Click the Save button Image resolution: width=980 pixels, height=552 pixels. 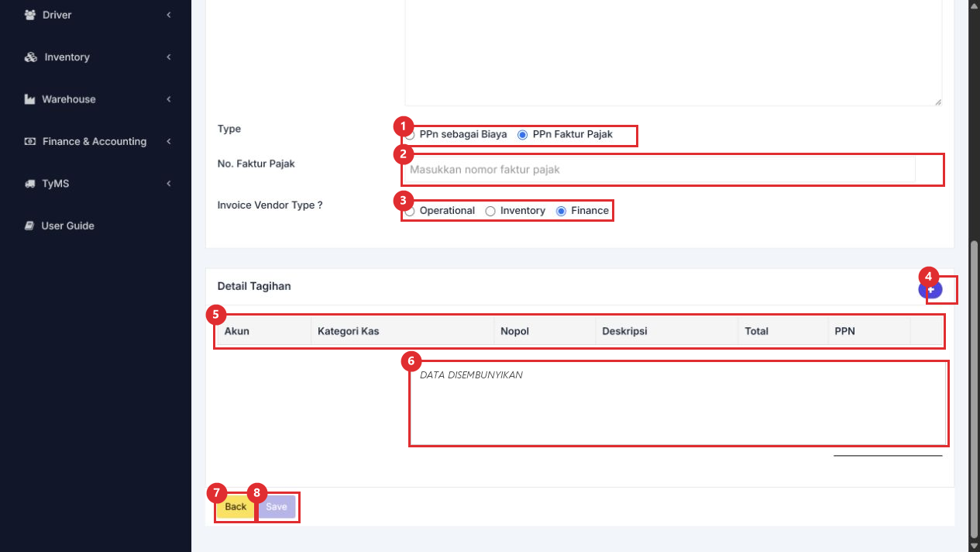coord(277,507)
